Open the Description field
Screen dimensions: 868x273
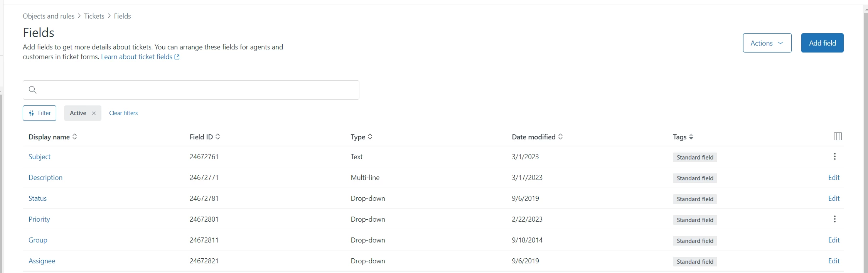point(46,178)
